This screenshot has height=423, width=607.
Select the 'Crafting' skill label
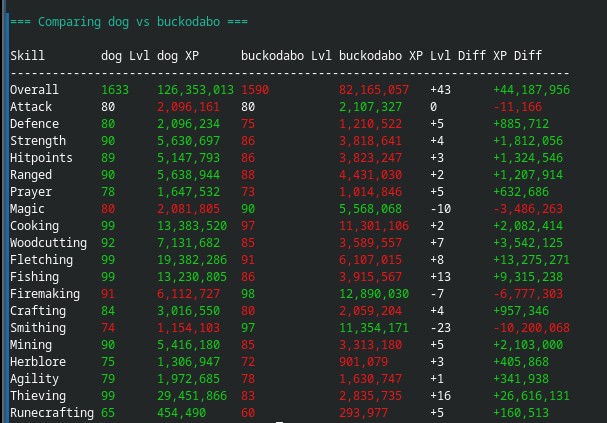38,311
